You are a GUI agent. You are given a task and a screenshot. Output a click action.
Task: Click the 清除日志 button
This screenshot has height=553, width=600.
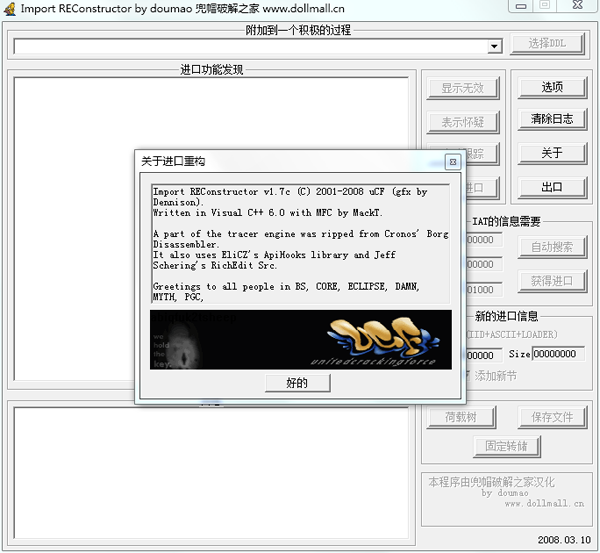552,119
